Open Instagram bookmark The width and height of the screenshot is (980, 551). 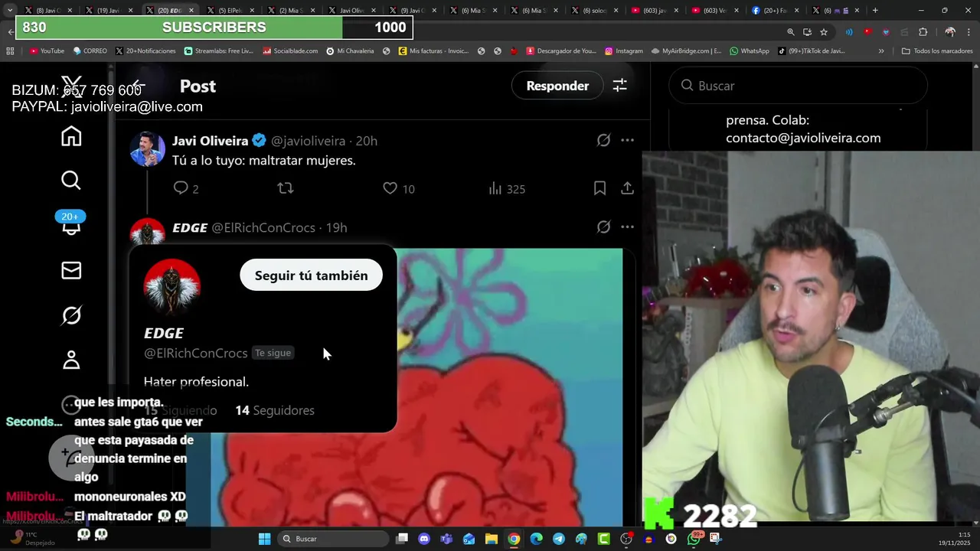(x=624, y=51)
